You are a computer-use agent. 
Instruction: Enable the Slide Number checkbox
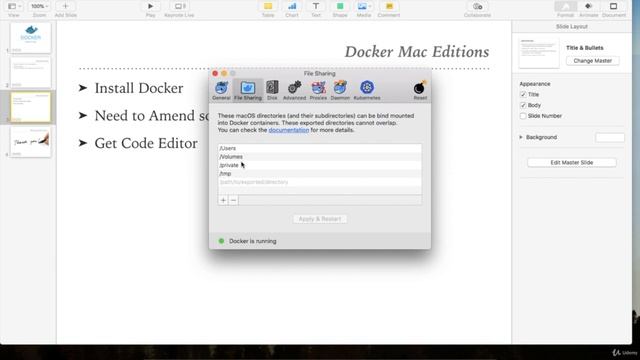click(523, 116)
